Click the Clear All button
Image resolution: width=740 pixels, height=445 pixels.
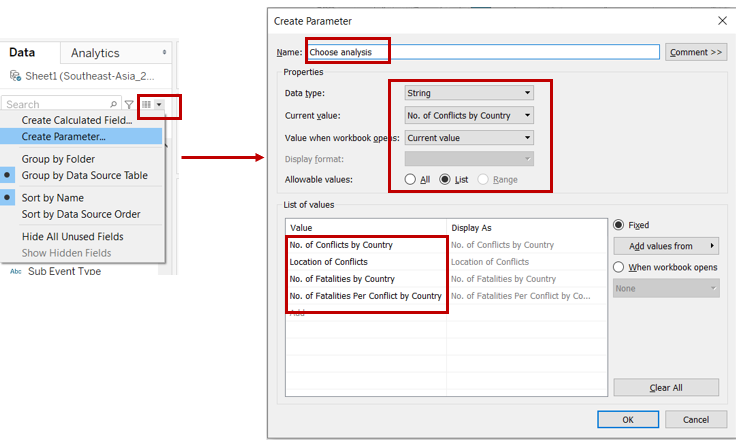coord(665,388)
